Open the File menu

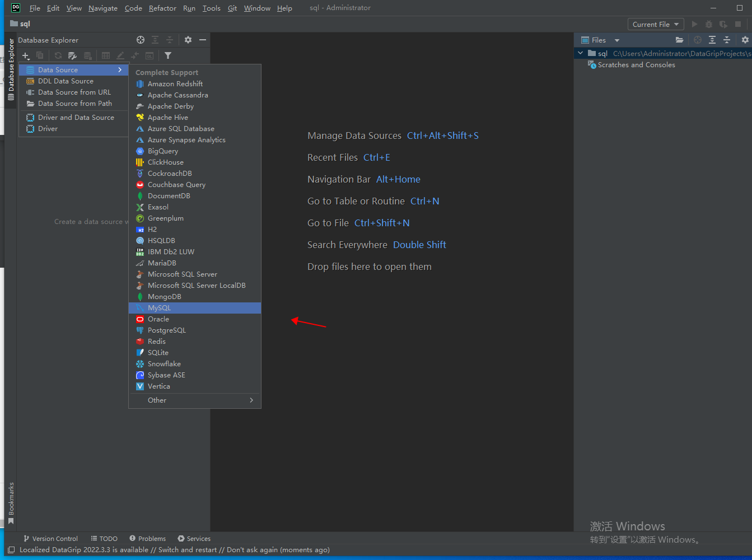click(35, 8)
